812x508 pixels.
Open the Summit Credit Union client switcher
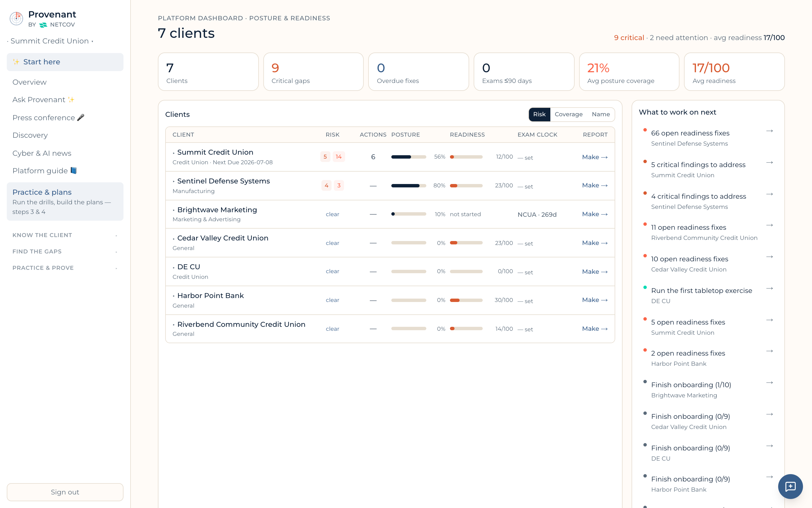pos(50,41)
